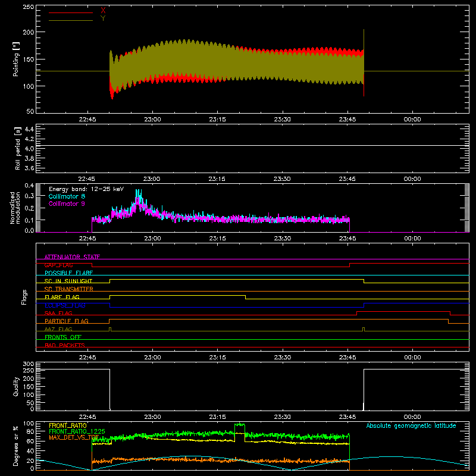The width and height of the screenshot is (476, 476).
Task: Click the 23:45 label under Flags plot
Action: [x=347, y=358]
